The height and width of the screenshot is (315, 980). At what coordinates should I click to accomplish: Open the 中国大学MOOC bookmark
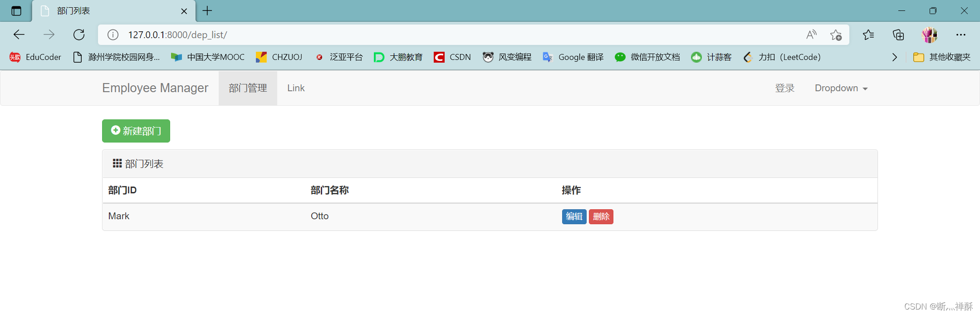tap(208, 57)
